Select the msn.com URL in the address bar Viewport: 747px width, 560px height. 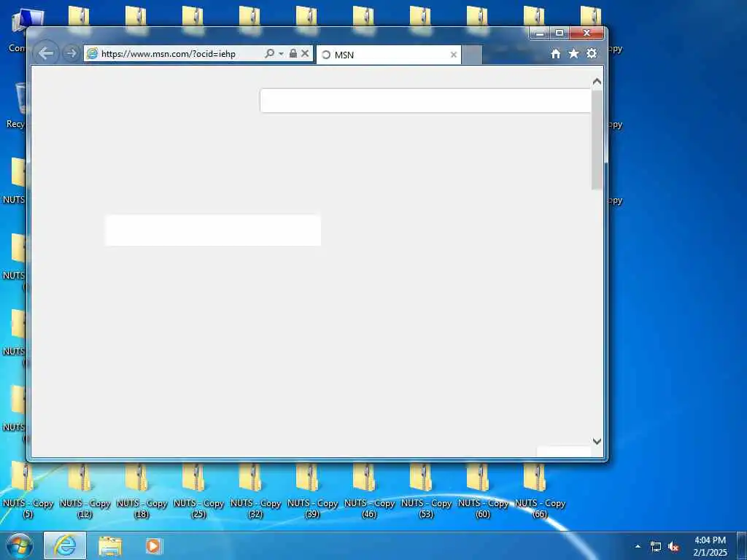pos(169,54)
